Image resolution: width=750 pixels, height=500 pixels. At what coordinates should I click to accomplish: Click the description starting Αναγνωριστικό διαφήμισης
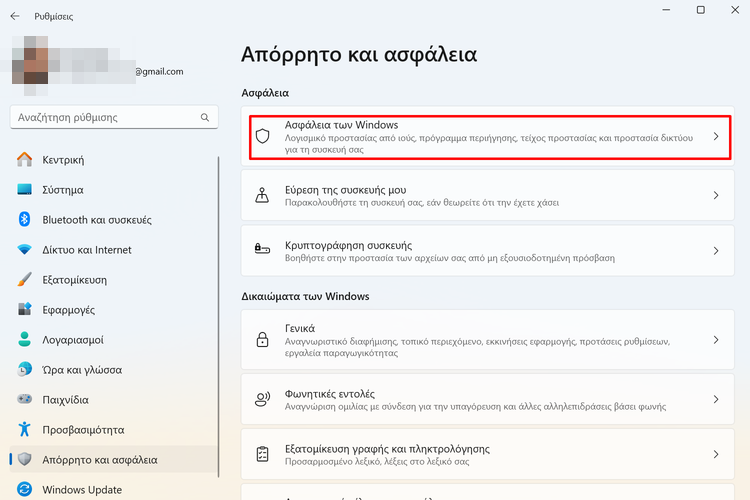[x=477, y=347]
